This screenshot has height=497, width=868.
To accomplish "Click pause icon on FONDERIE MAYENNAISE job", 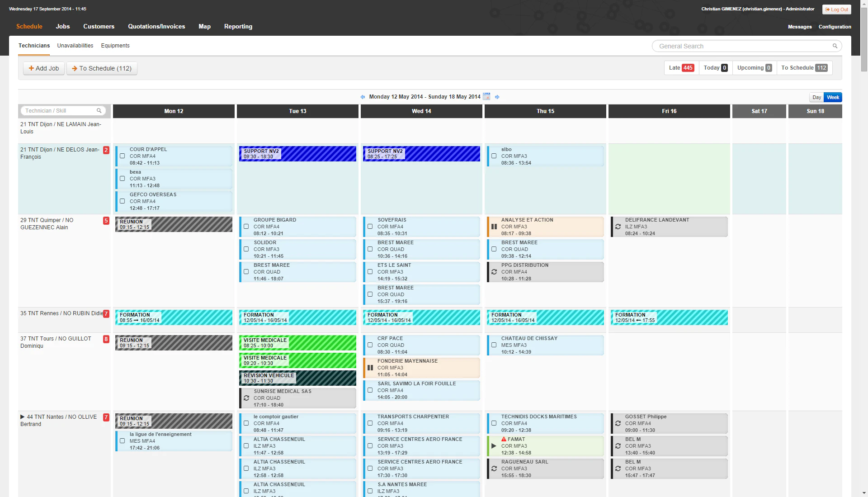I will [x=370, y=368].
